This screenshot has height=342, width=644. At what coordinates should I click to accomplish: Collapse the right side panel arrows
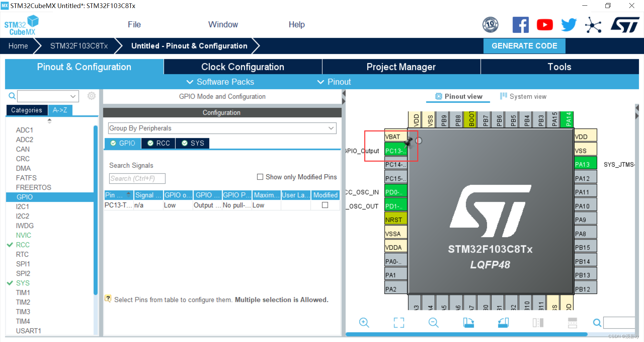click(x=637, y=112)
